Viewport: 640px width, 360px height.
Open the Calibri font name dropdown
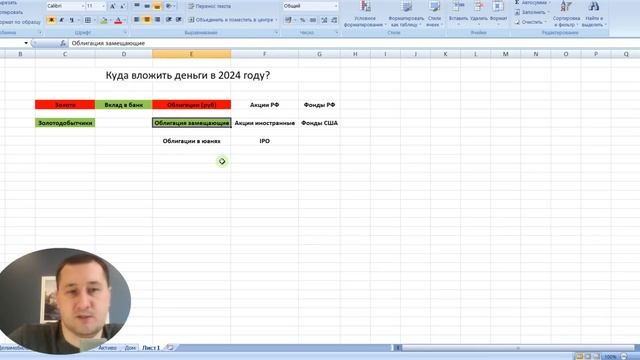point(82,6)
